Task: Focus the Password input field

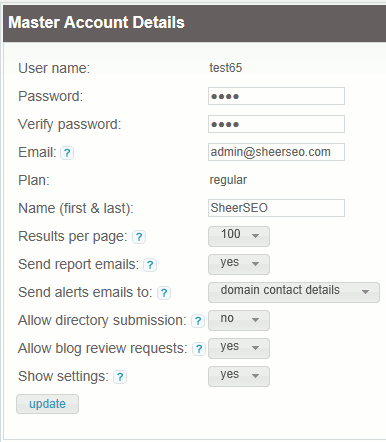Action: click(x=276, y=96)
